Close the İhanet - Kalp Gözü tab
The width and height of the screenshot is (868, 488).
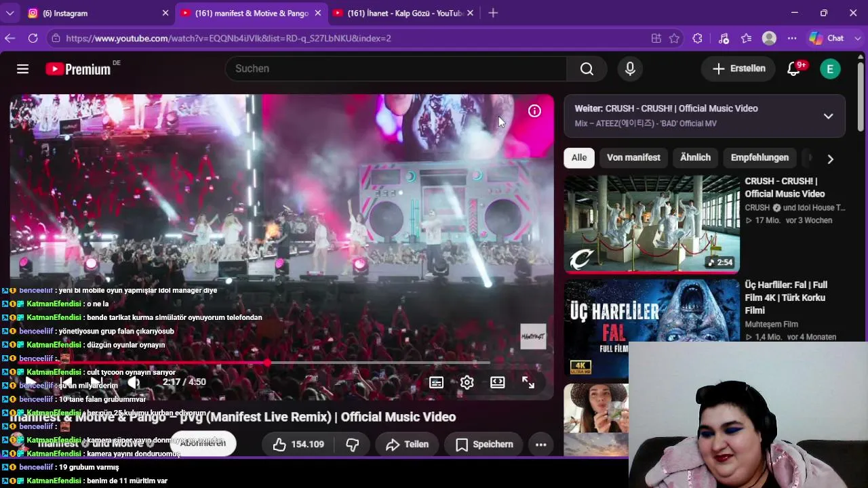tap(471, 13)
